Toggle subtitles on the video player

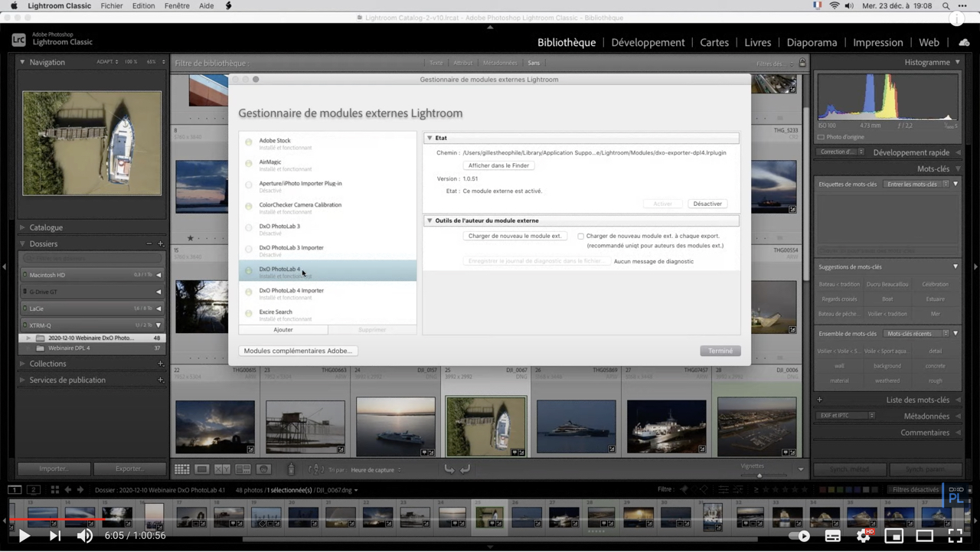click(833, 536)
